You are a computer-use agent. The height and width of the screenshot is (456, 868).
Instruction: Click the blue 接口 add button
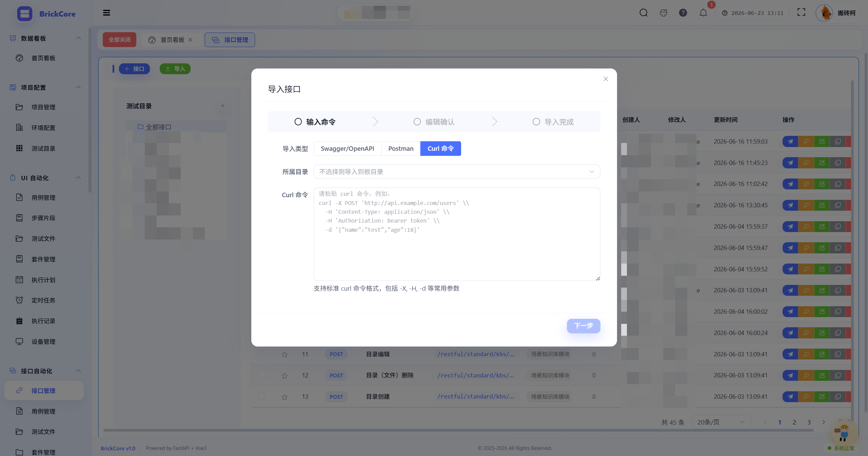point(134,69)
